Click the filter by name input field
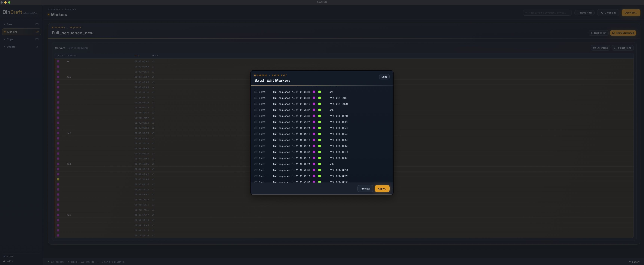This screenshot has width=644, height=265. (547, 13)
